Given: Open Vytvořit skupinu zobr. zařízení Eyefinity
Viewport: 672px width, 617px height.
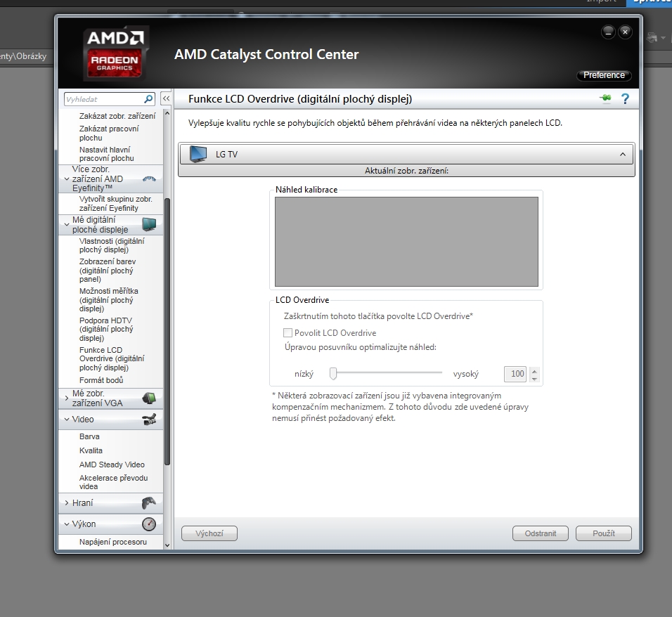Looking at the screenshot, I should coord(116,204).
